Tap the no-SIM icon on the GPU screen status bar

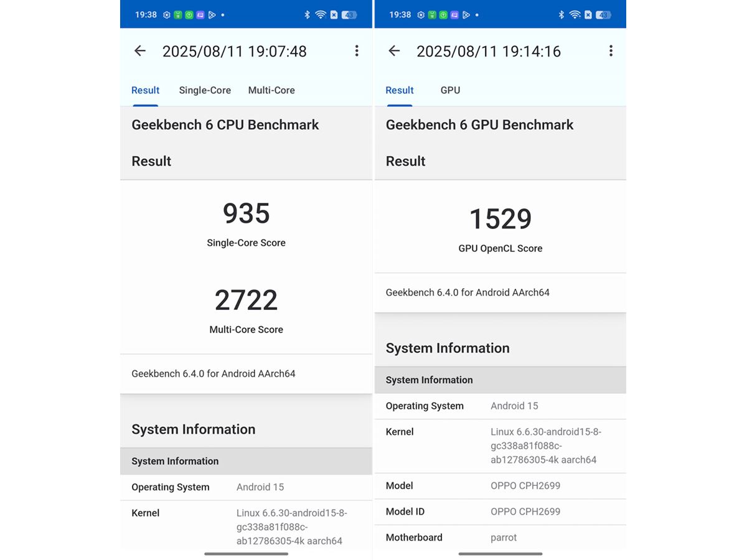tap(588, 14)
